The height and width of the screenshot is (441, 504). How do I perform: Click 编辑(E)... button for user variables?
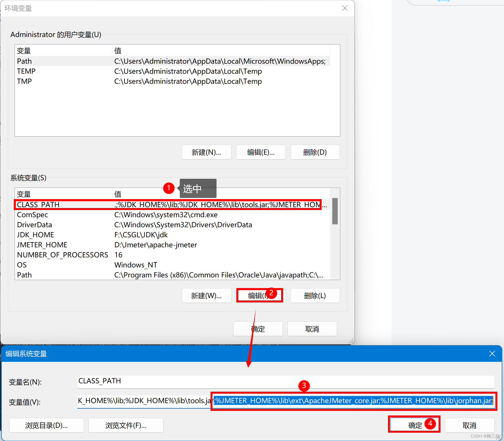261,152
